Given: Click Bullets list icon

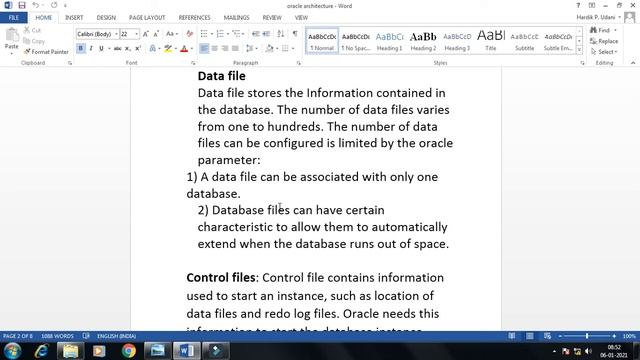Looking at the screenshot, I should click(x=204, y=34).
